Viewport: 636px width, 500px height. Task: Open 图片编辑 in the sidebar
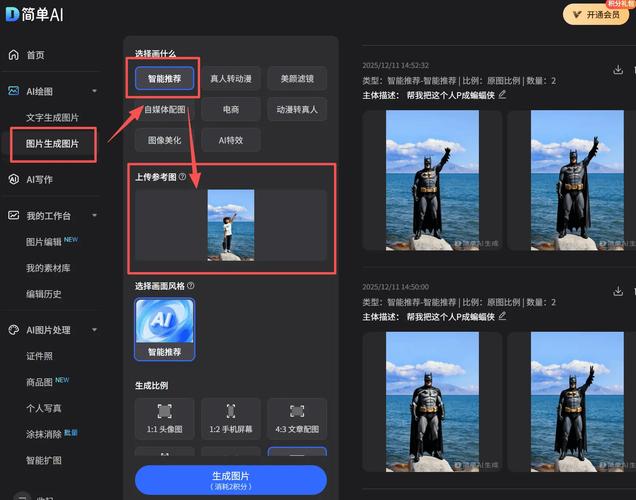[x=44, y=242]
